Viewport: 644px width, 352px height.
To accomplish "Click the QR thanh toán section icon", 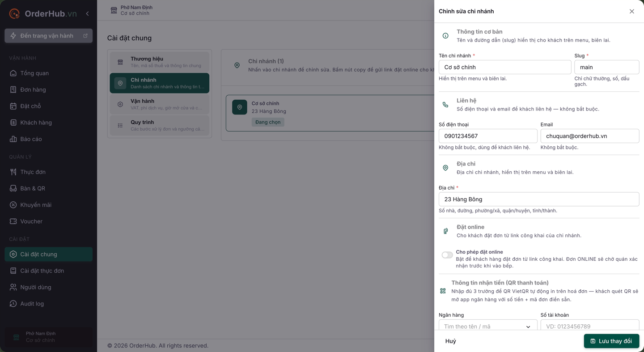I will 443,291.
